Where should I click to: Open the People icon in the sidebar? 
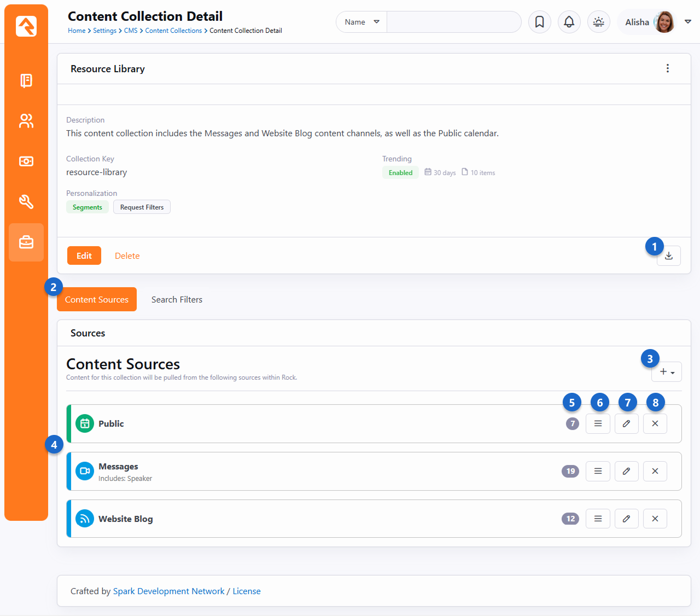point(26,121)
